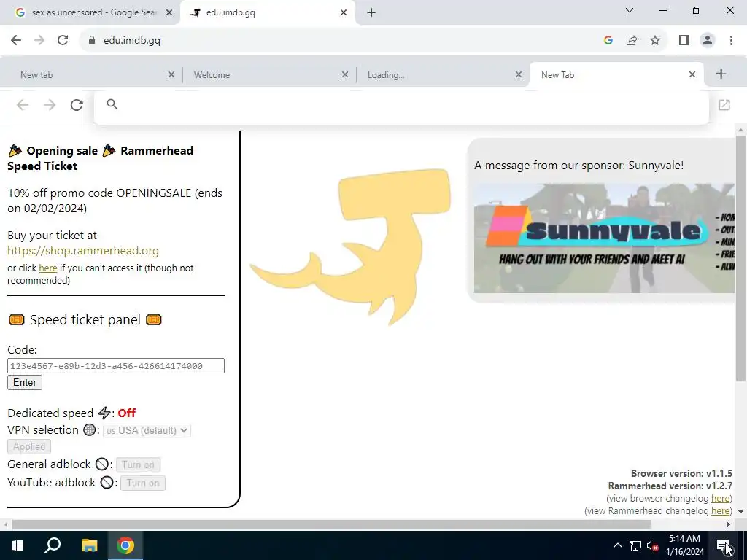Click the Rammerhead browser reload icon
The width and height of the screenshot is (747, 560).
[77, 105]
